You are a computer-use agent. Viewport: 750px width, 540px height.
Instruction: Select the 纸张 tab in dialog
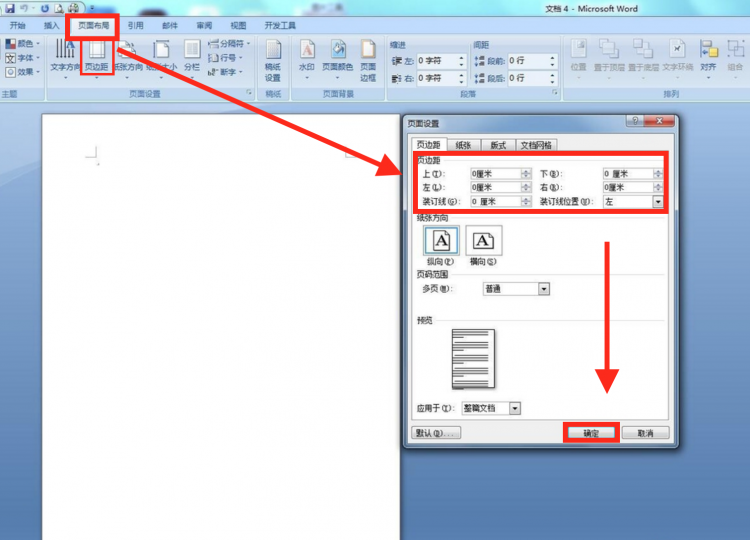(x=463, y=145)
